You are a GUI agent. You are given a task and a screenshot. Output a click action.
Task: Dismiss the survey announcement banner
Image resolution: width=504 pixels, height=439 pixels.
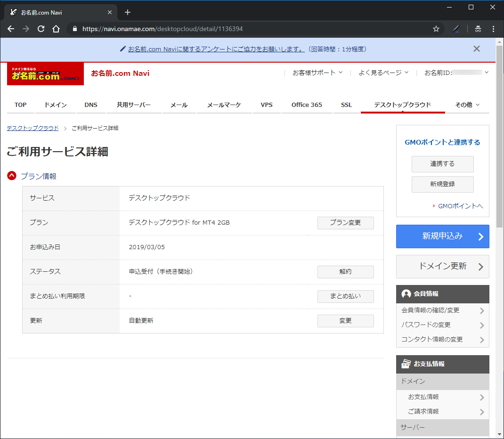(477, 49)
